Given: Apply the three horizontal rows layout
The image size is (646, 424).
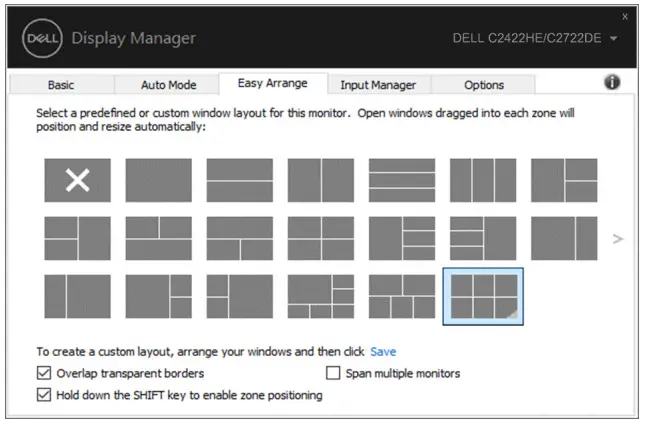Looking at the screenshot, I should (401, 180).
